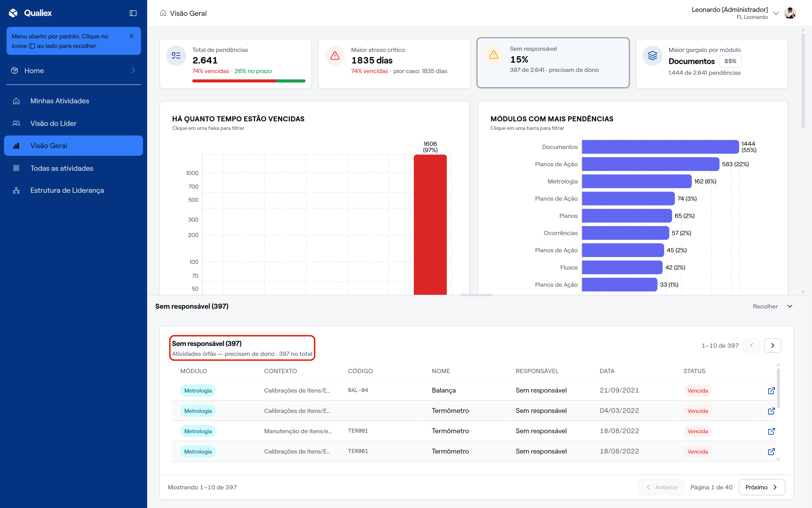Filter by the Fluxos 42 bar
This screenshot has width=812, height=508.
[622, 268]
